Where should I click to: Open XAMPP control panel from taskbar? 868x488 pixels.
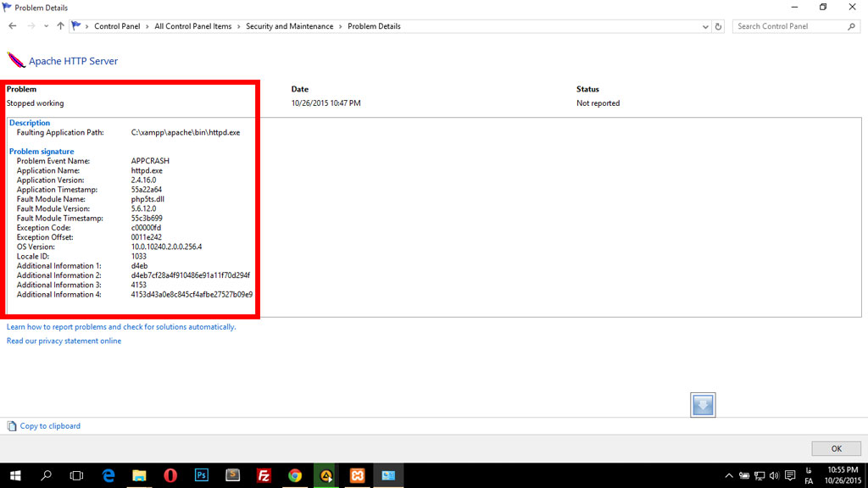click(357, 476)
